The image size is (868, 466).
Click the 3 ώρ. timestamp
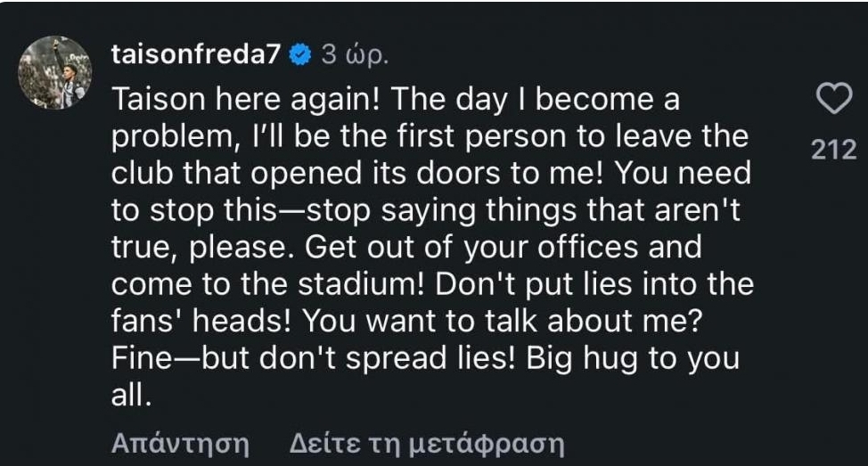pyautogui.click(x=355, y=54)
